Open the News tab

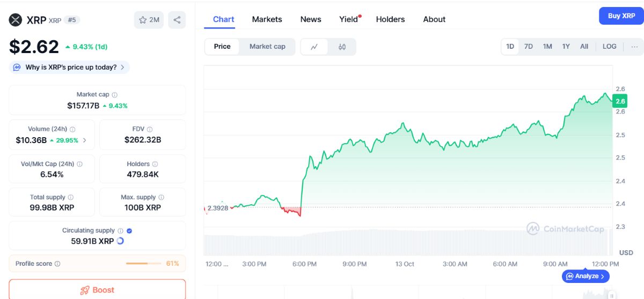point(311,19)
